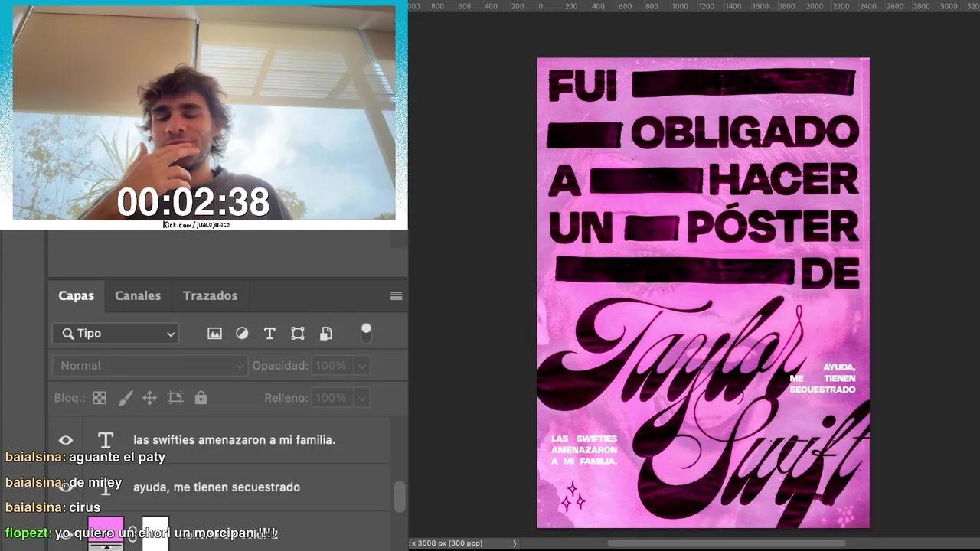Open the Tipo layer filter dropdown
The width and height of the screenshot is (980, 551).
point(116,334)
